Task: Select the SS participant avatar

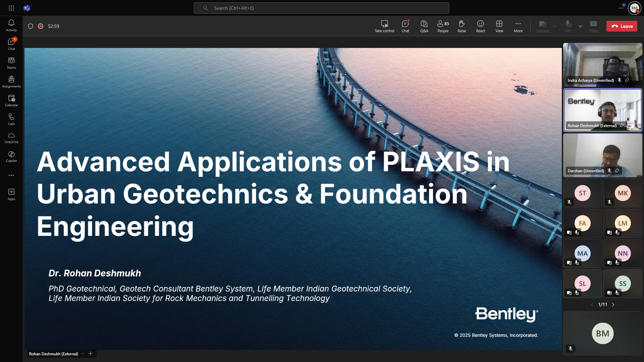Action: [x=623, y=284]
